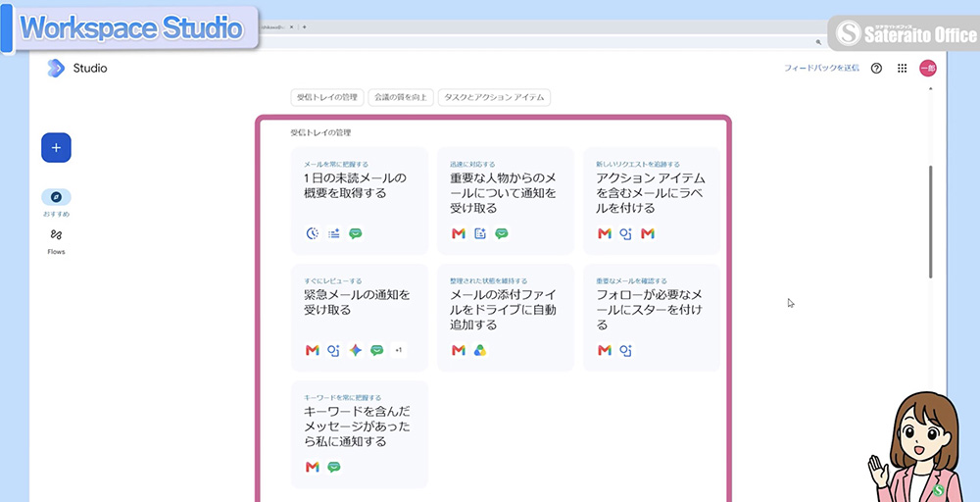Click the Gemini sparkle icon on 緊急メール card

click(355, 350)
